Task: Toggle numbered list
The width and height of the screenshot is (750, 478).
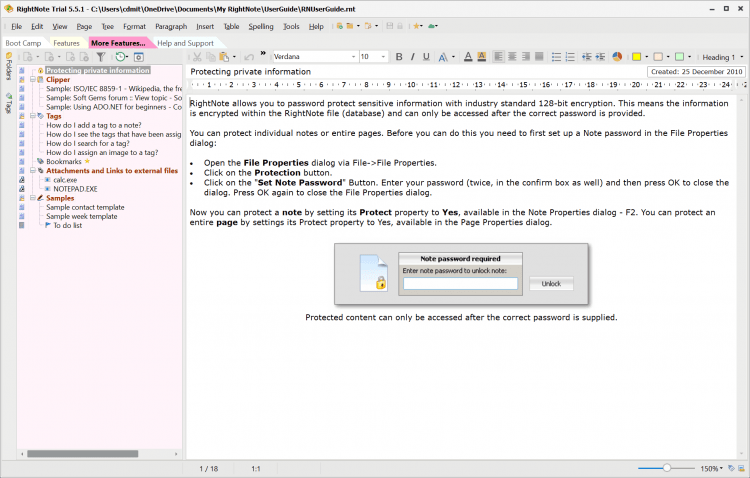Action: point(570,57)
